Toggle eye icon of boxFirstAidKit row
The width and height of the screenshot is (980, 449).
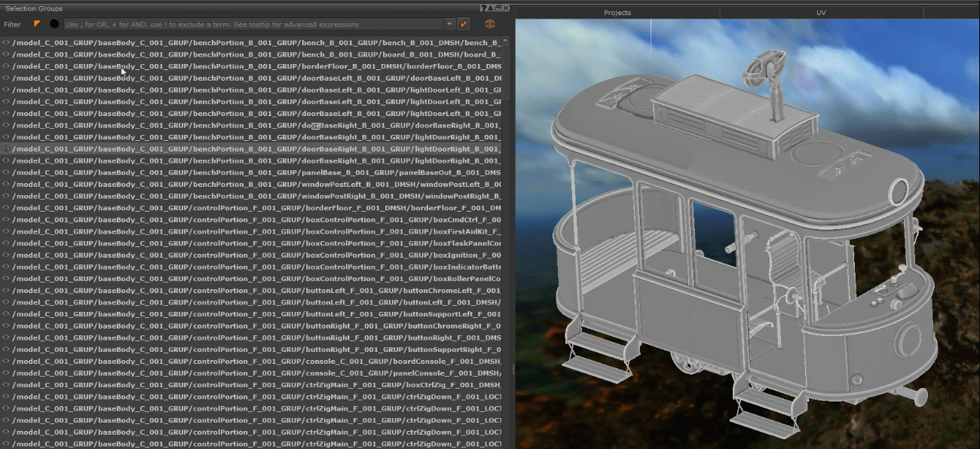pyautogui.click(x=6, y=232)
